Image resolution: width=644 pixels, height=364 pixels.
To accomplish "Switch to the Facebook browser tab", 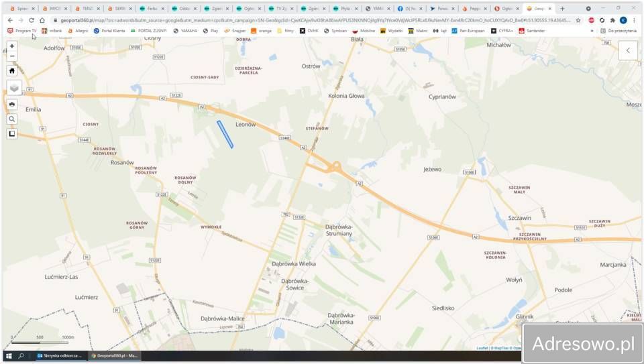I will 411,9.
